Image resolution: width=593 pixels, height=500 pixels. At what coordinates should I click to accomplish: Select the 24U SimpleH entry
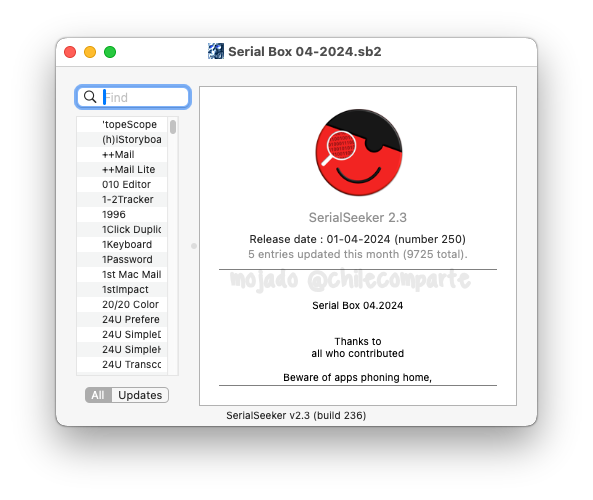click(x=122, y=349)
